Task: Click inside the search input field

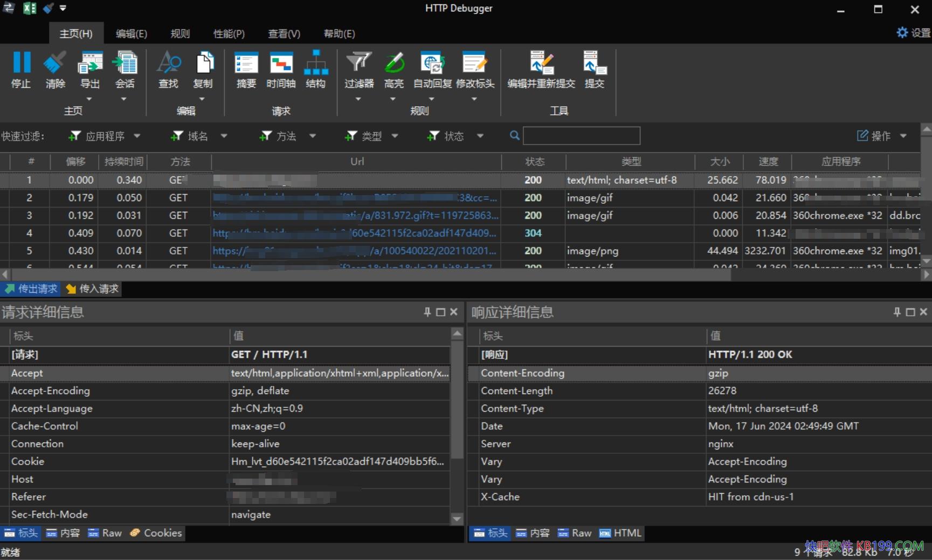Action: coord(581,136)
